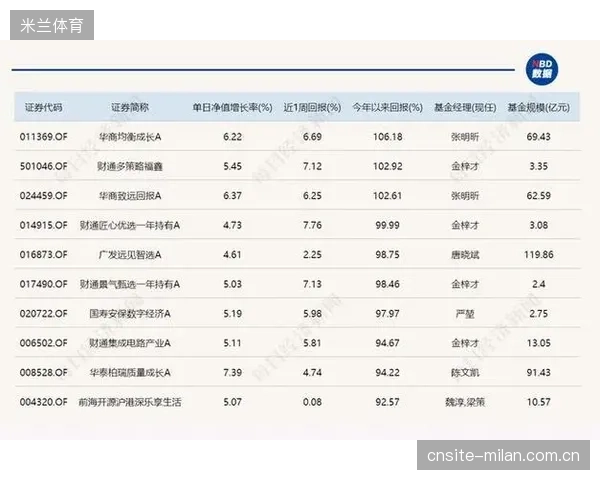
Task: Click fund name 前海开源沪港深乐享生活
Action: (x=130, y=402)
